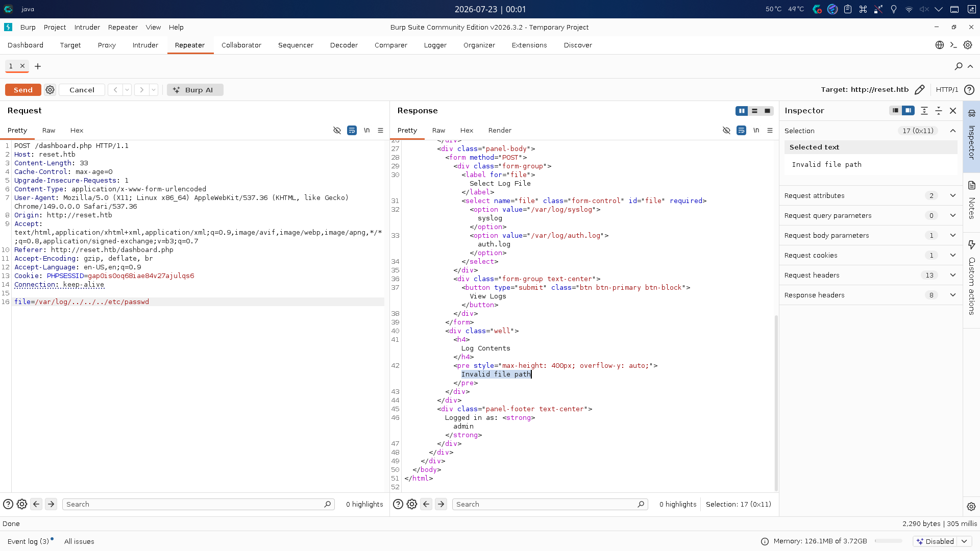Expand Request headers section in Inspector
The image size is (980, 551).
(870, 275)
